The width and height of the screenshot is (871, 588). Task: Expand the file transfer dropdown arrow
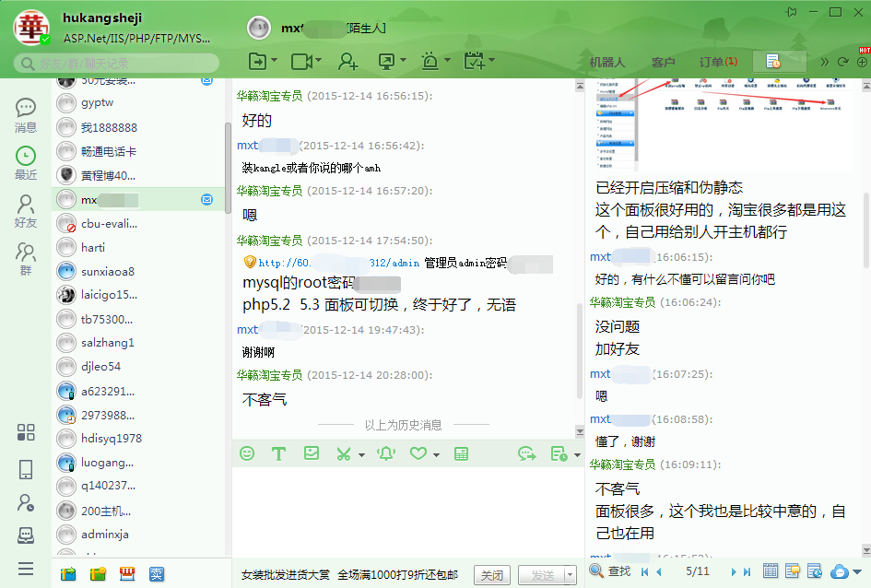pos(275,60)
